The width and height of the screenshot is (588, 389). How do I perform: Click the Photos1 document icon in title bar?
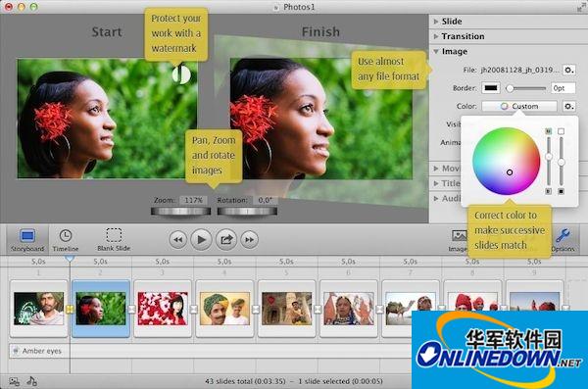point(276,7)
